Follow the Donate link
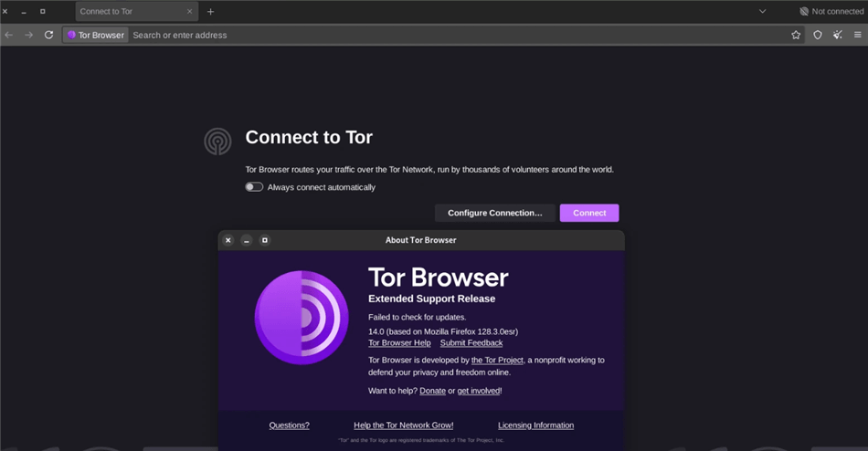This screenshot has width=868, height=451. [x=432, y=391]
